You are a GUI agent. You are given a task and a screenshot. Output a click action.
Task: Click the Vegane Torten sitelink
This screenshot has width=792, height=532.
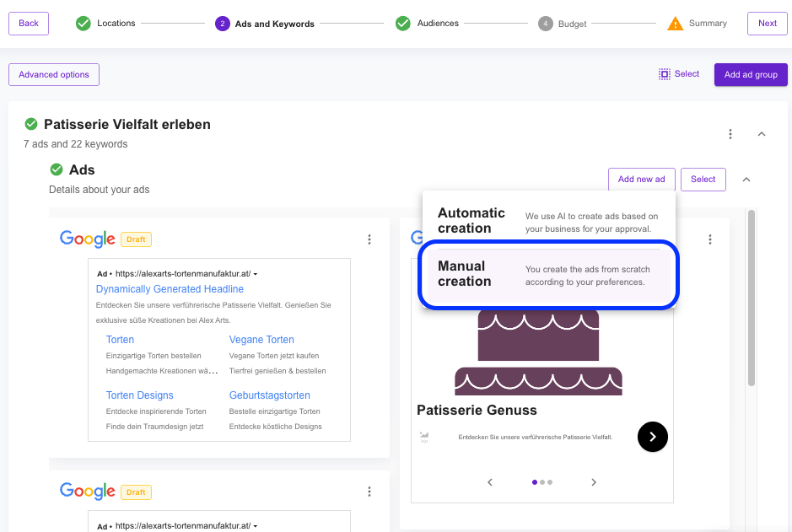tap(261, 340)
